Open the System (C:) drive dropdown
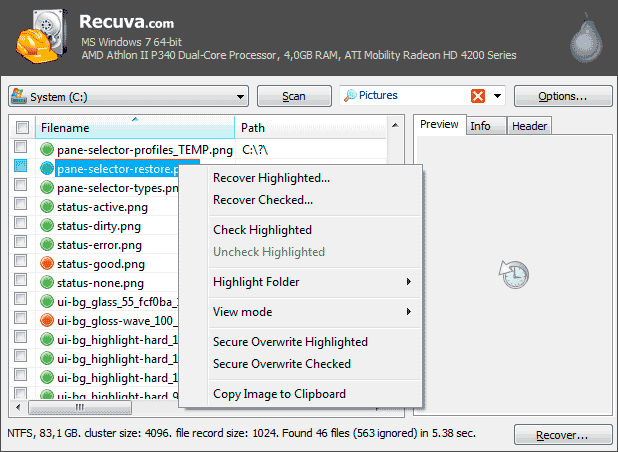 click(240, 97)
